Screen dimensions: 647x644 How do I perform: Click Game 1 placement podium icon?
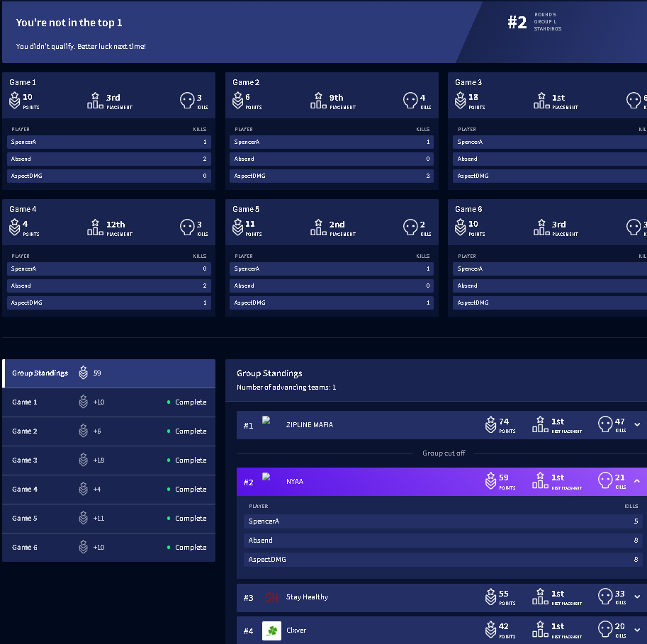point(95,101)
